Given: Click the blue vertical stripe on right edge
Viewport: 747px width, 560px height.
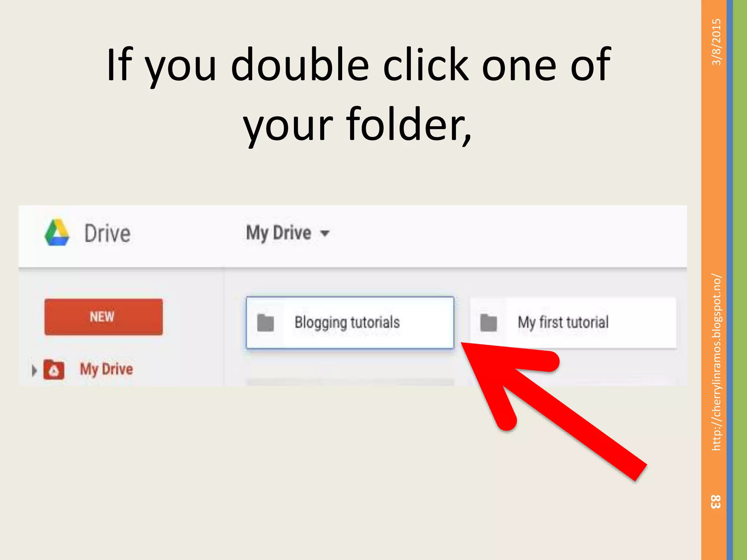Looking at the screenshot, I should click(729, 280).
